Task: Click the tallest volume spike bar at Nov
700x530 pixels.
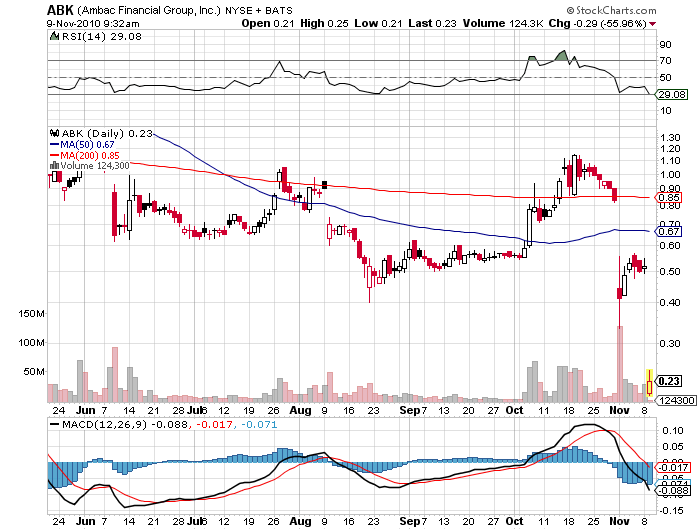Action: click(x=620, y=363)
